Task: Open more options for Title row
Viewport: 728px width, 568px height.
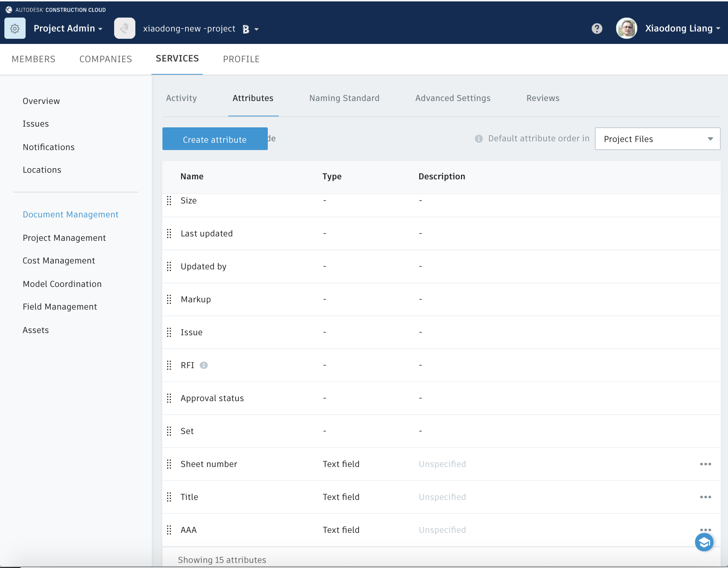Action: (x=705, y=497)
